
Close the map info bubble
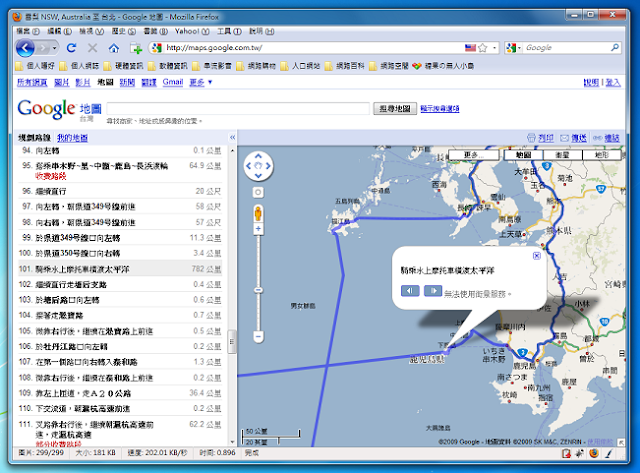pos(537,256)
